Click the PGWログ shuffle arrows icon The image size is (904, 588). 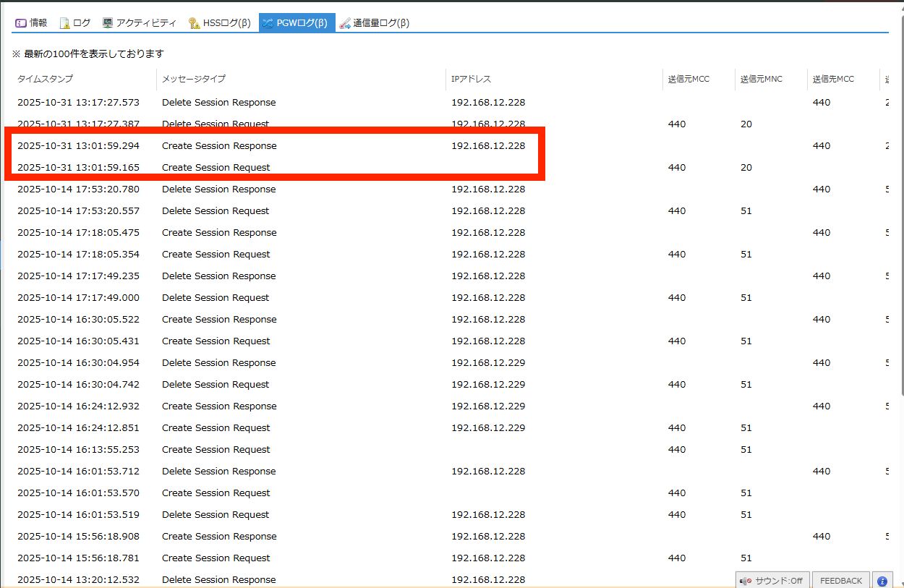tap(268, 23)
